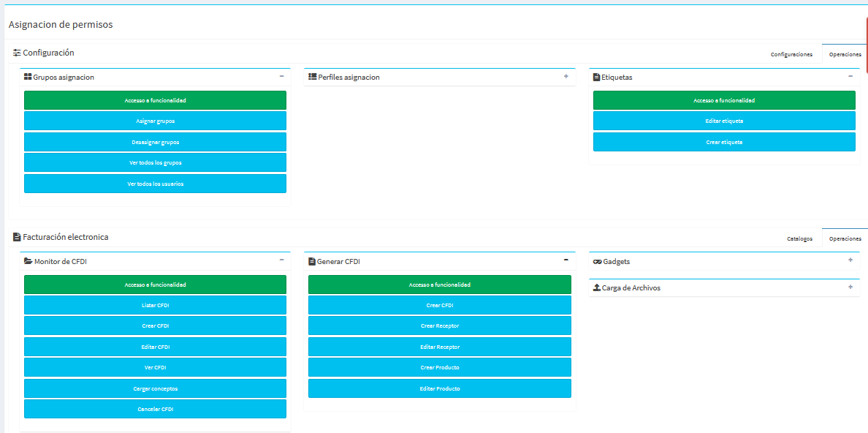
Task: Click the Generar CFDI file icon
Action: (312, 261)
